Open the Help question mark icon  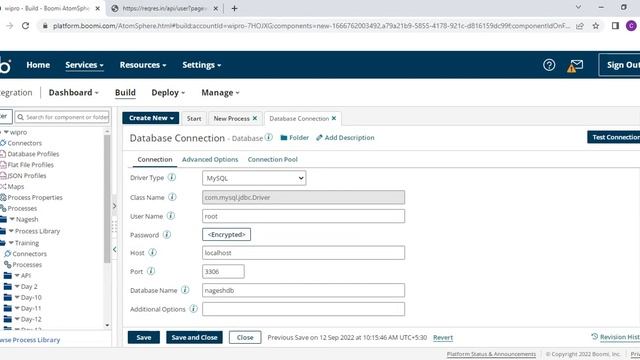click(549, 65)
